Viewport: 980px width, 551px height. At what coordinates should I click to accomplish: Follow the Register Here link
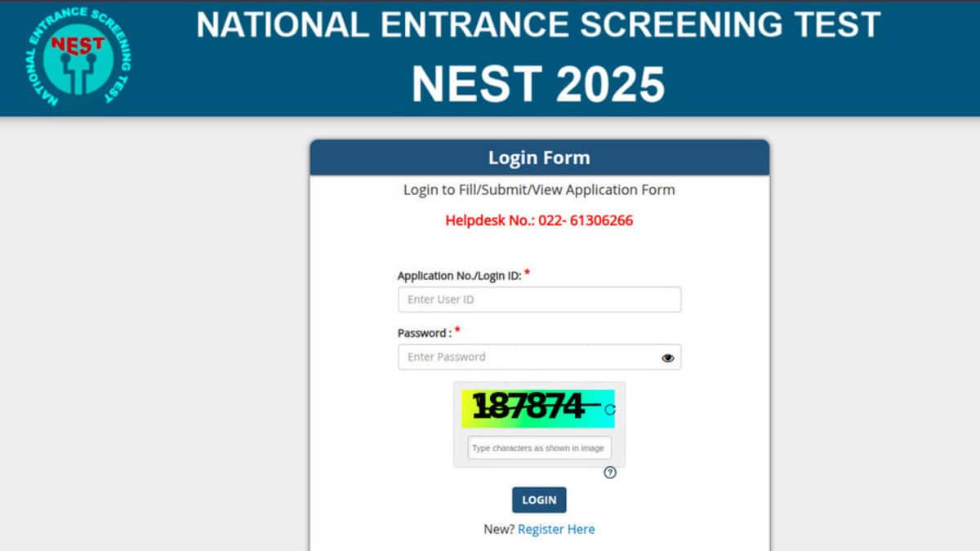(x=556, y=529)
